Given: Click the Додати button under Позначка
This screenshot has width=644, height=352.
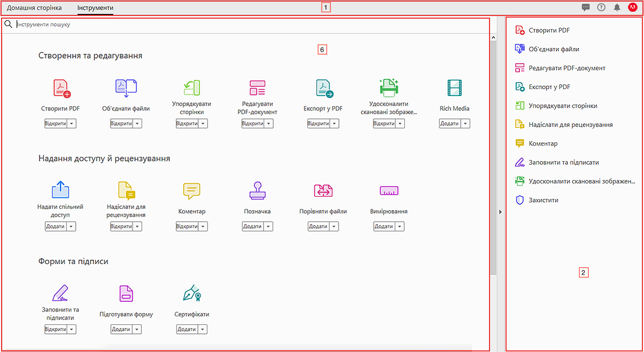Looking at the screenshot, I should [253, 227].
